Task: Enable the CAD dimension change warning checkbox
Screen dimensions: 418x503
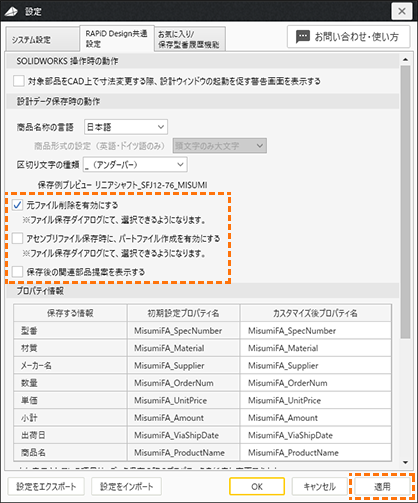Action: (x=19, y=81)
